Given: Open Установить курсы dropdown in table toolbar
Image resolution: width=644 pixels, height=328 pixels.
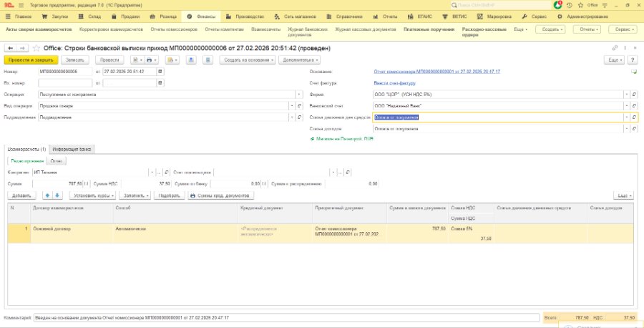Looking at the screenshot, I should pos(92,196).
